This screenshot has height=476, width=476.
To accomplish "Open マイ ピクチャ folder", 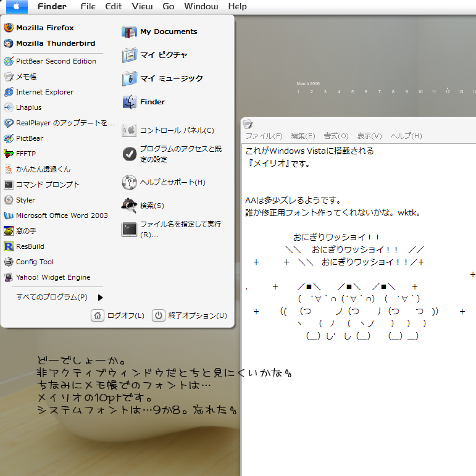I will tap(154, 55).
